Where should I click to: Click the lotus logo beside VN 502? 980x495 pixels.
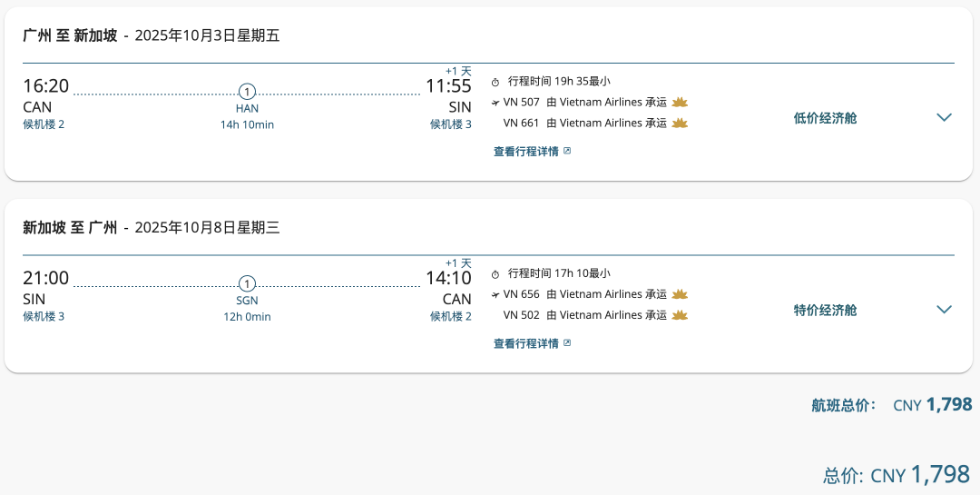680,315
